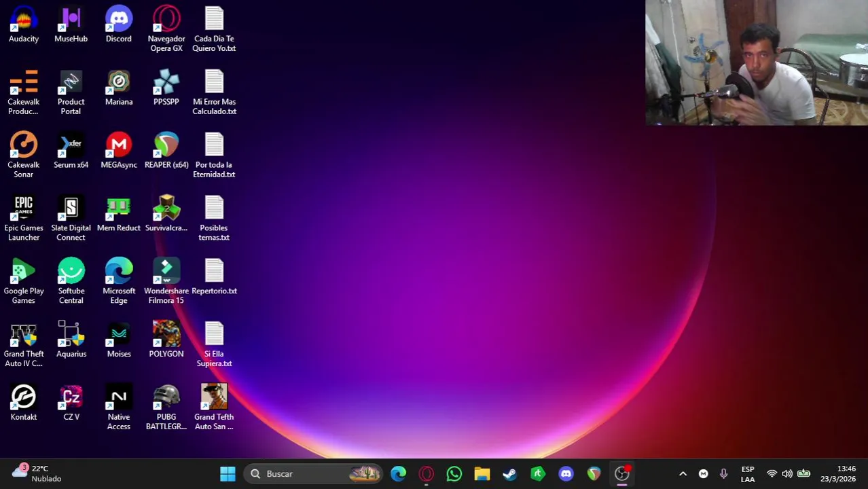
Task: Select the MuseHub desktop icon
Action: point(71,24)
